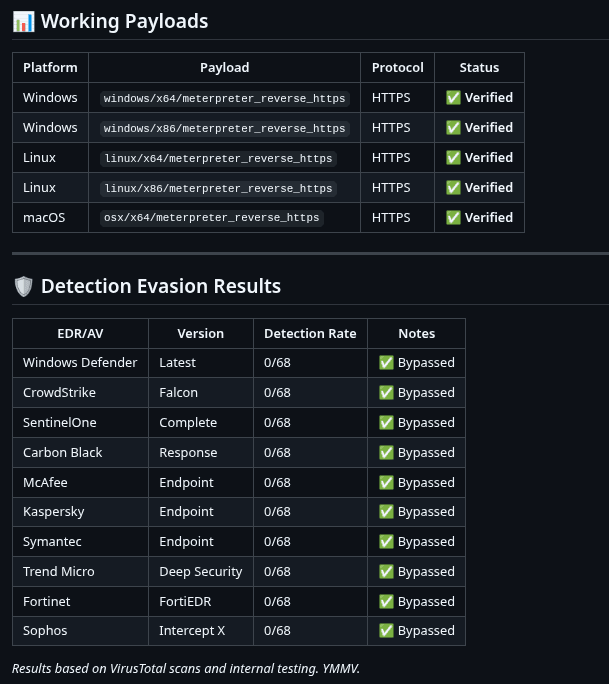Click the Notes column header
The height and width of the screenshot is (684, 609).
[x=417, y=334]
